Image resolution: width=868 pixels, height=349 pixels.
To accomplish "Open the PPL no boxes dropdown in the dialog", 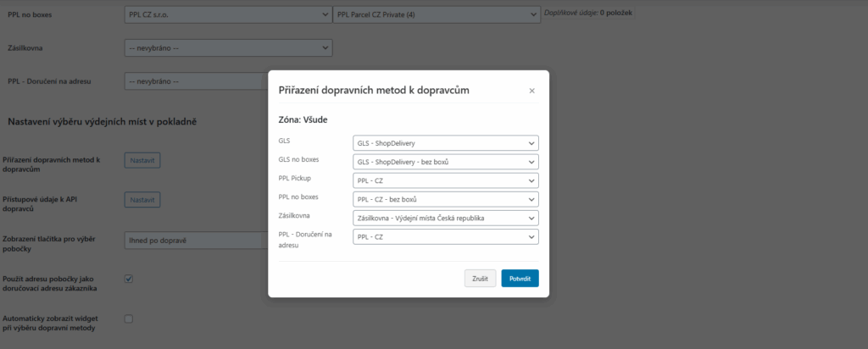I will 446,199.
